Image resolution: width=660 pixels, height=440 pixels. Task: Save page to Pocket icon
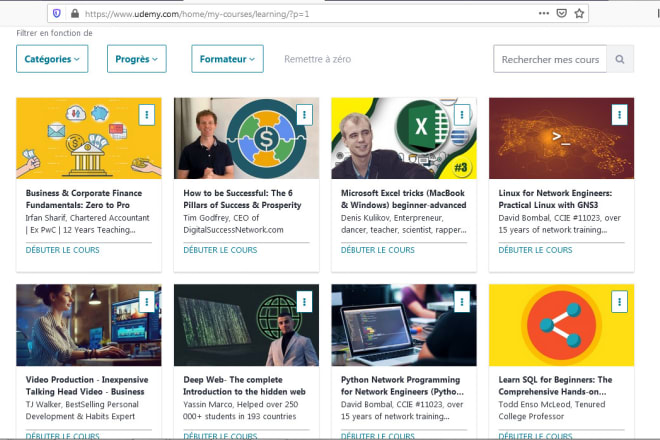[562, 13]
